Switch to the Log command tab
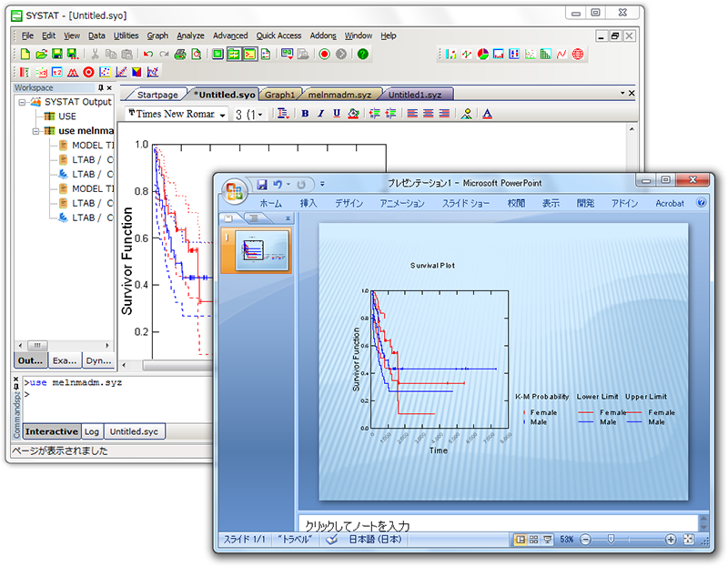 coord(92,431)
